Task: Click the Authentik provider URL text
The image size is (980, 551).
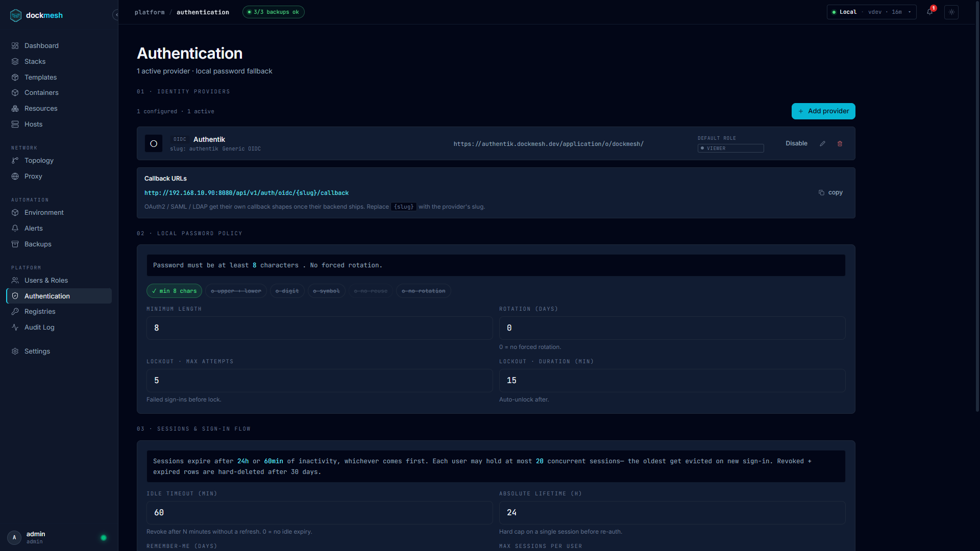Action: coord(549,144)
